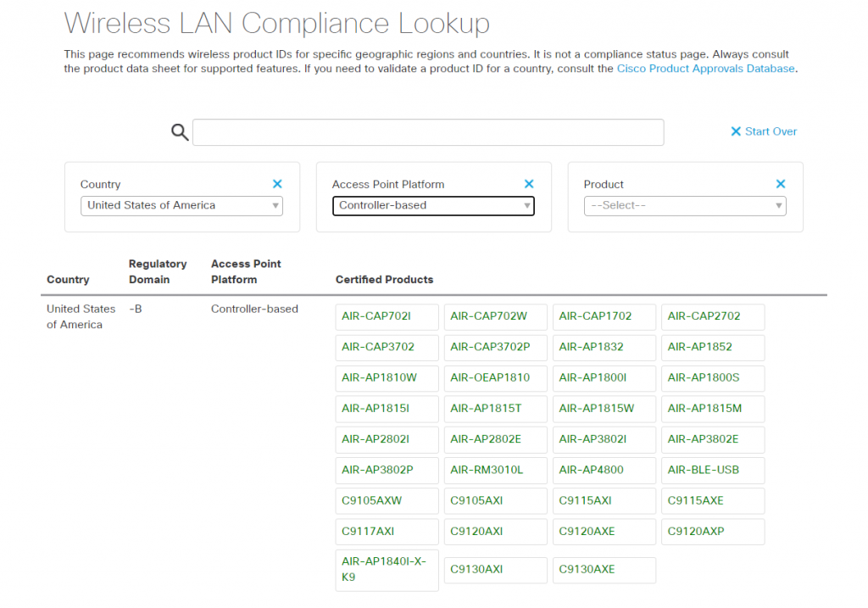Select product C9120AXE
868x608 pixels.
click(x=604, y=533)
